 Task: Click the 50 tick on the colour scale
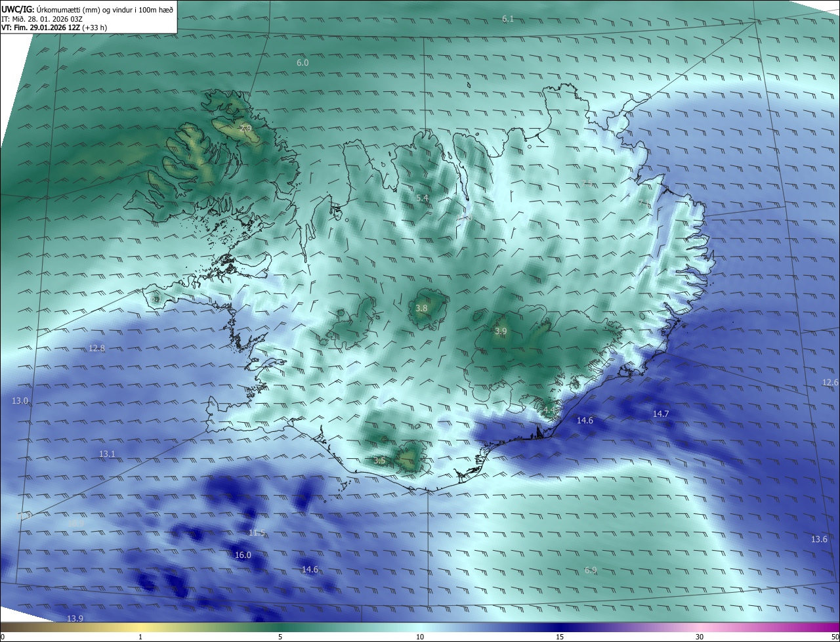[x=835, y=637]
